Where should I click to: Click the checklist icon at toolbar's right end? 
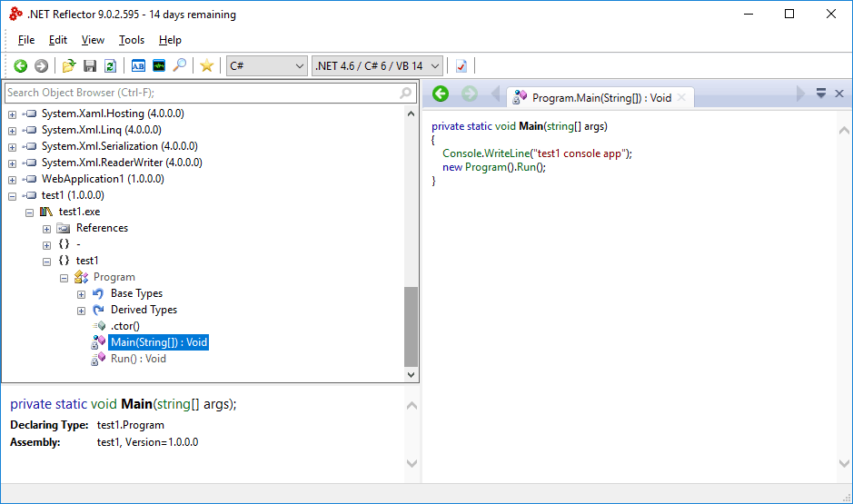[x=461, y=65]
